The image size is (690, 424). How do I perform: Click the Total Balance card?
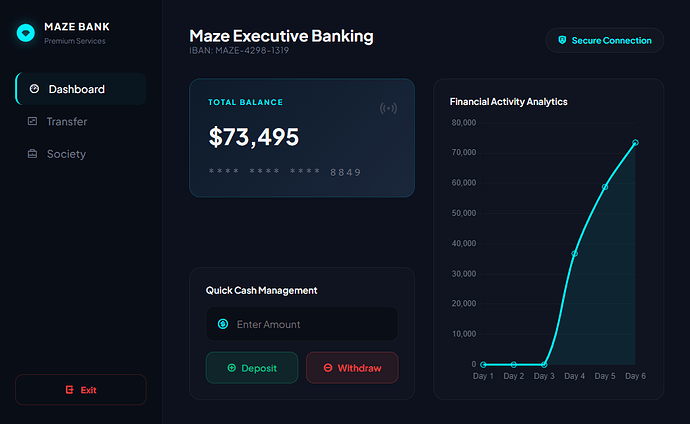click(x=302, y=138)
